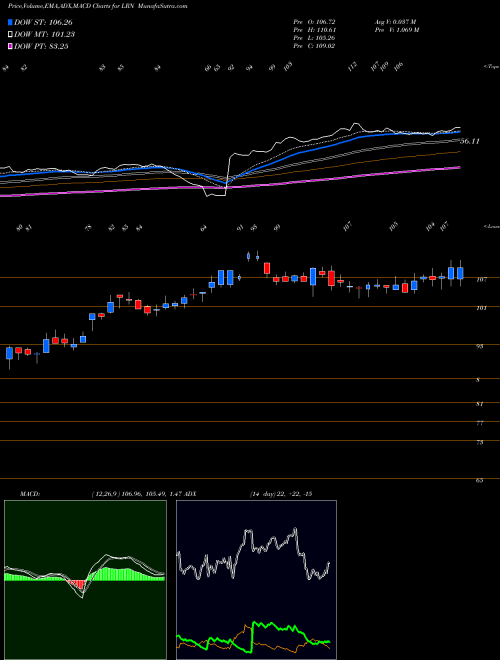The width and height of the screenshot is (500, 660).
Task: Click the blue DOW ST legend swatch
Action: pos(11,22)
